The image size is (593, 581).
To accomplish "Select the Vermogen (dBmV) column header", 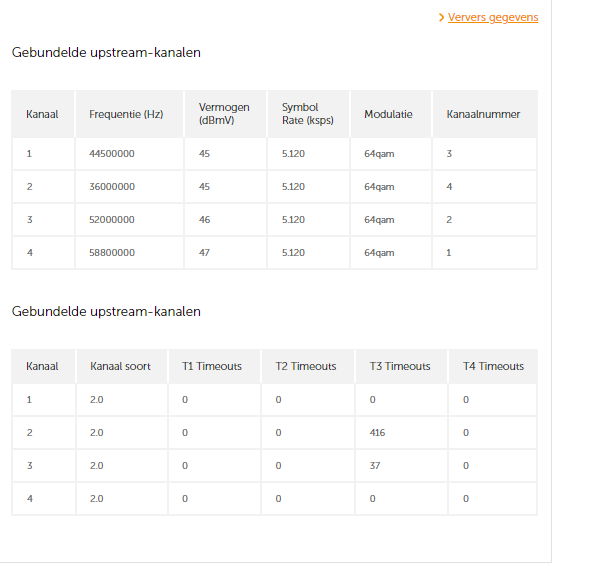I will [225, 114].
